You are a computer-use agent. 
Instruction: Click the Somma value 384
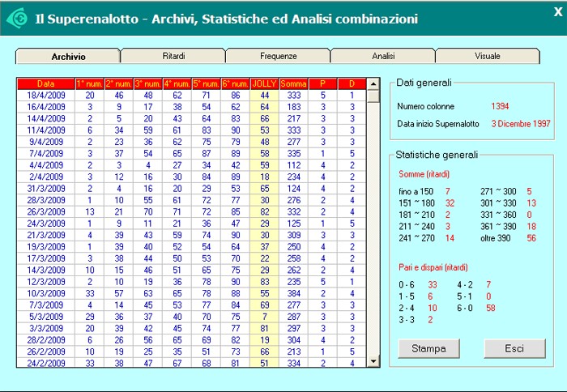[x=293, y=293]
